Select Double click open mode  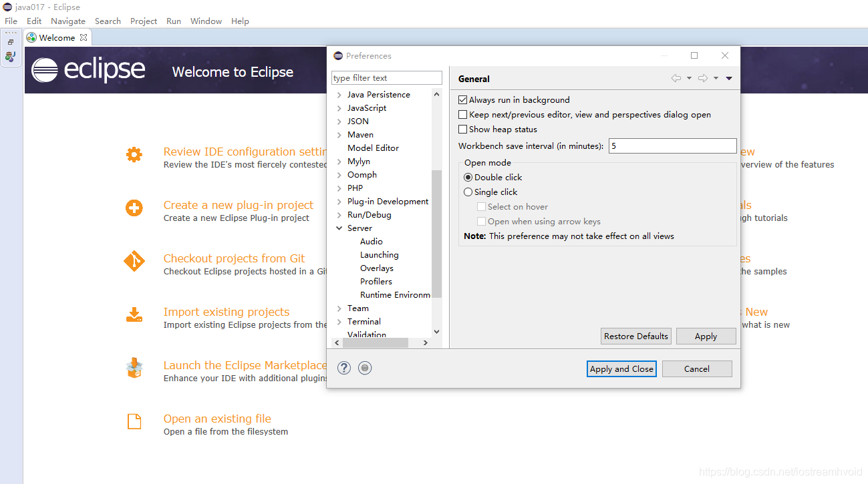click(468, 178)
